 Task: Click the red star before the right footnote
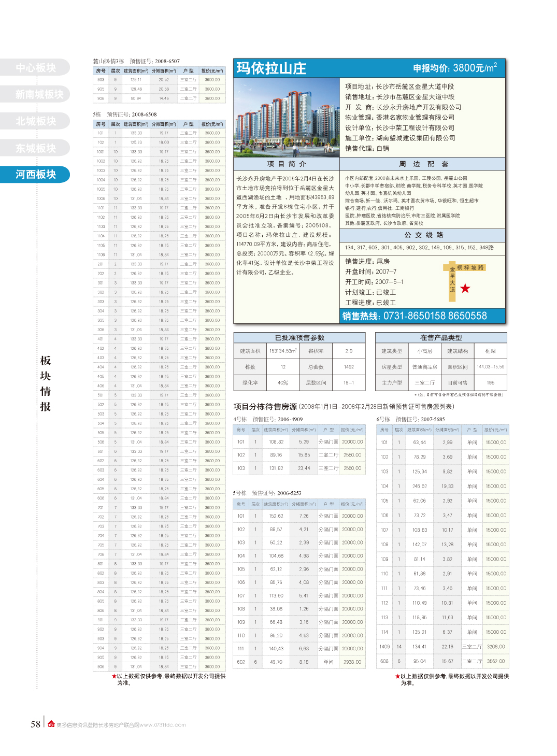point(397,676)
